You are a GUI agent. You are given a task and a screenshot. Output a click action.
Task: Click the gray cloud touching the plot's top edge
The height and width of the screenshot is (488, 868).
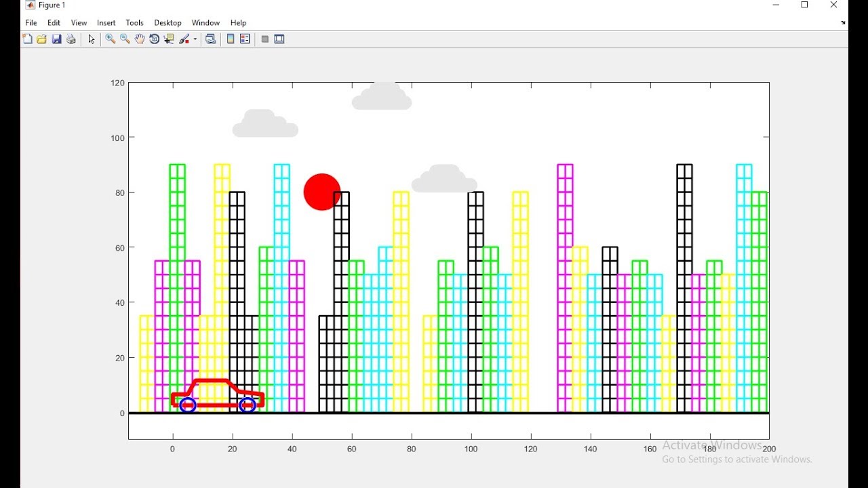point(382,96)
